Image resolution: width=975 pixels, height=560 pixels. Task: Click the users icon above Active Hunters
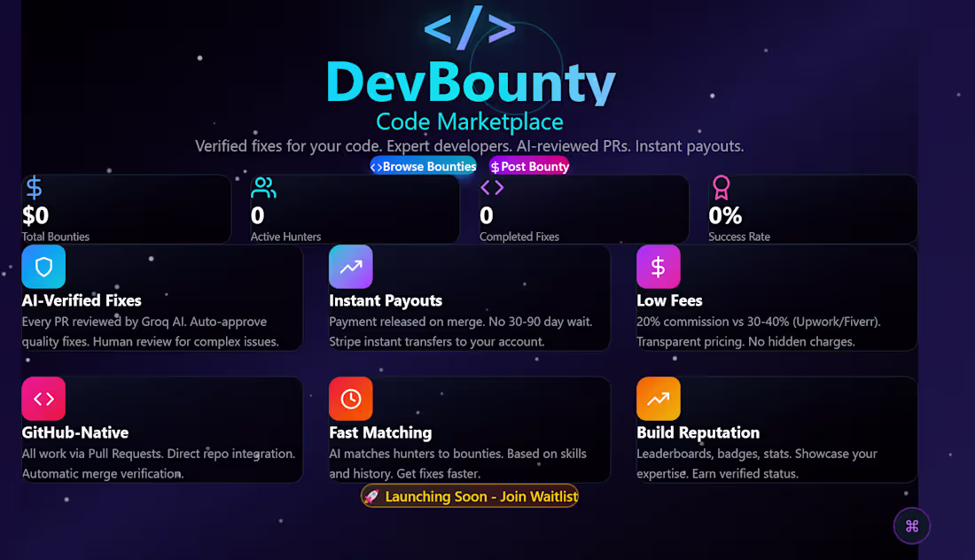click(263, 187)
